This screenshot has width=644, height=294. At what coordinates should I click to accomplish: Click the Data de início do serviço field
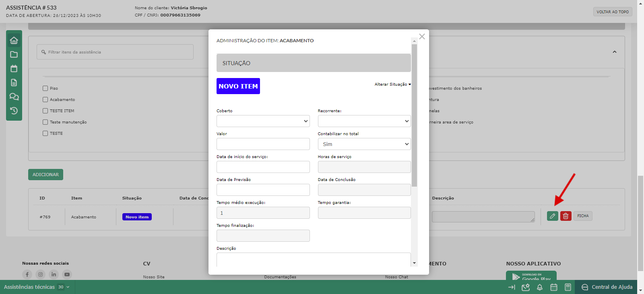click(263, 167)
